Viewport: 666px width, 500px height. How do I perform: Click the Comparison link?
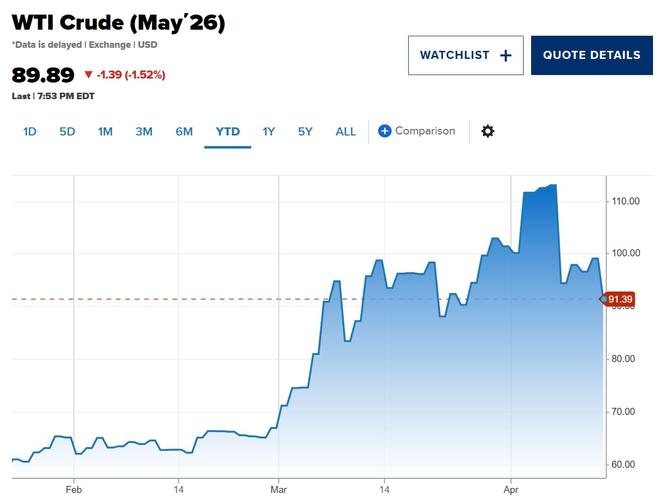(x=425, y=131)
